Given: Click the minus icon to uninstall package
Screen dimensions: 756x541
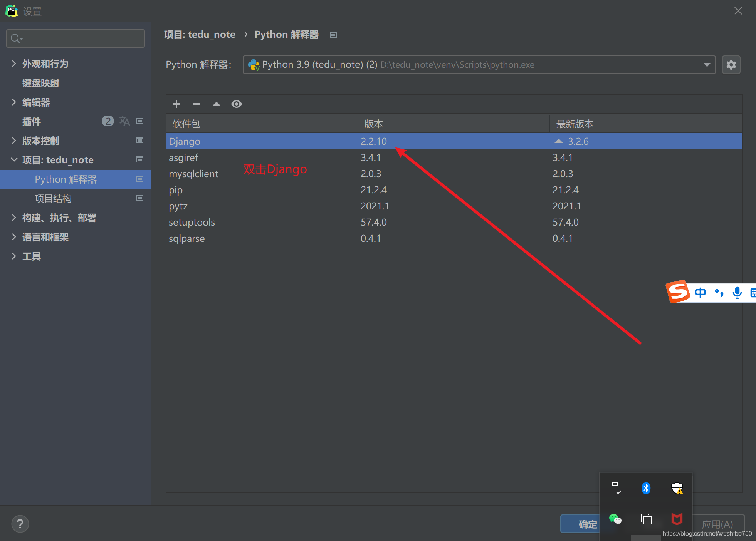Looking at the screenshot, I should (x=197, y=104).
